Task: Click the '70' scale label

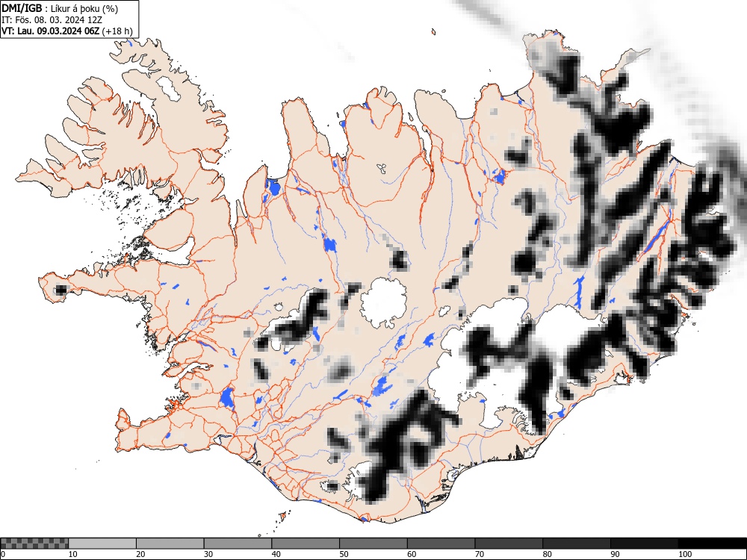Action: pos(479,554)
